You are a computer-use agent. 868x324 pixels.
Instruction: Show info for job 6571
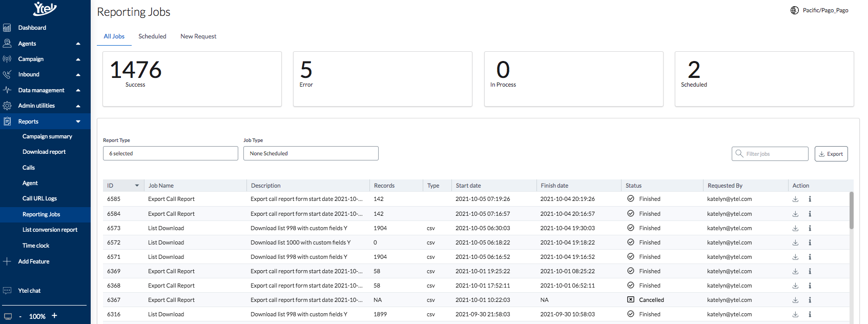[810, 257]
